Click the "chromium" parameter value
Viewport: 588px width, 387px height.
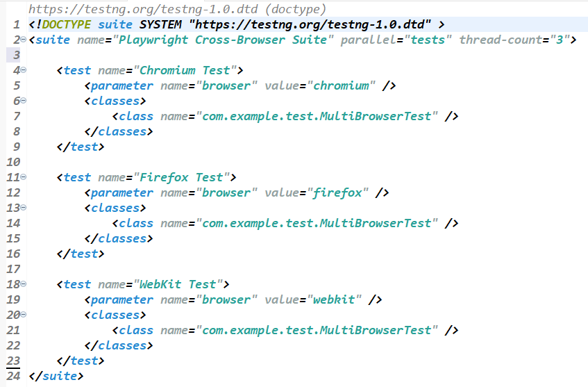click(x=342, y=85)
